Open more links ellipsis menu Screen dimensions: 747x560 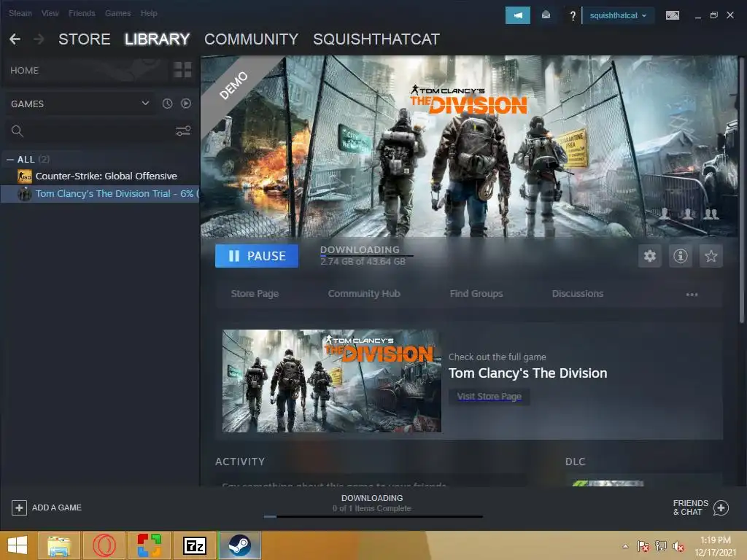coord(692,295)
